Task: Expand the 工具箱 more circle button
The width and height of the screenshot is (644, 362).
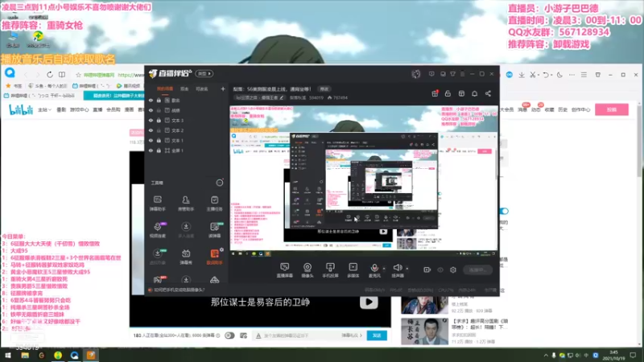Action: click(x=220, y=183)
